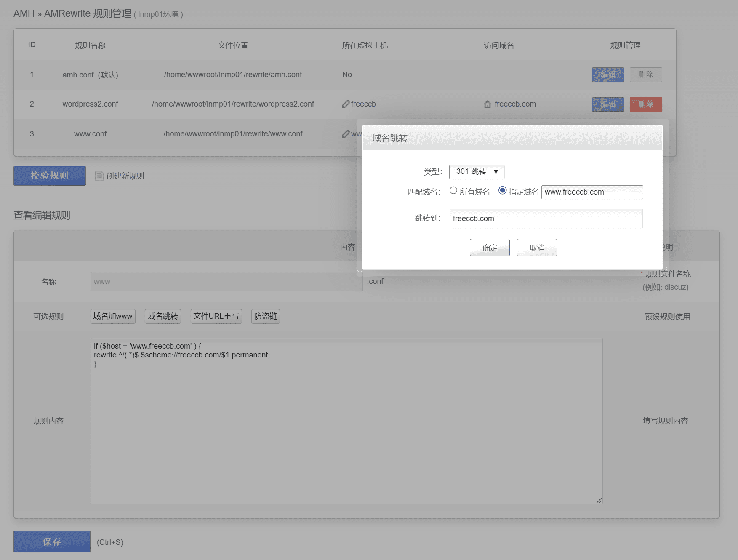Viewport: 738px width, 560px height.
Task: Pick the 防盗链 anti-hotlink preset
Action: [265, 316]
